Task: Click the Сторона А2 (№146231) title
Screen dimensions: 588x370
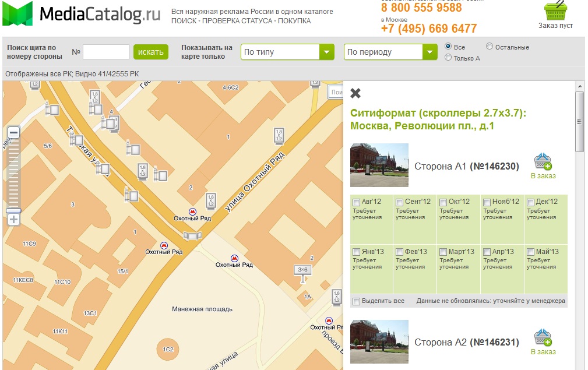Action: 467,342
